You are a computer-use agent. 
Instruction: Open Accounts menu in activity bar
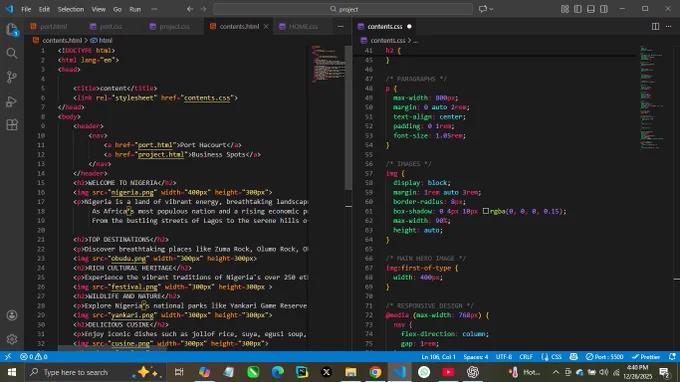tap(12, 315)
